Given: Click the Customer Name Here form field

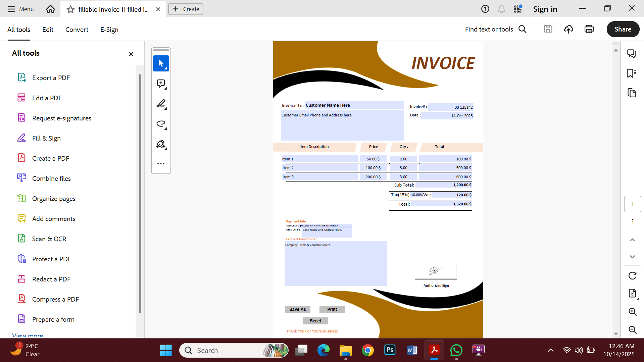Looking at the screenshot, I should [x=354, y=105].
